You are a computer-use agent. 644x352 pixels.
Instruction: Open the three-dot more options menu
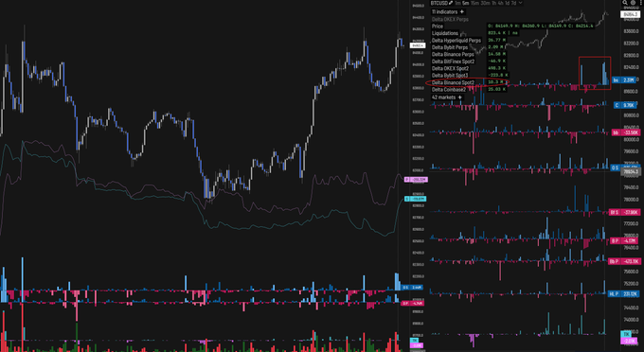641,3
